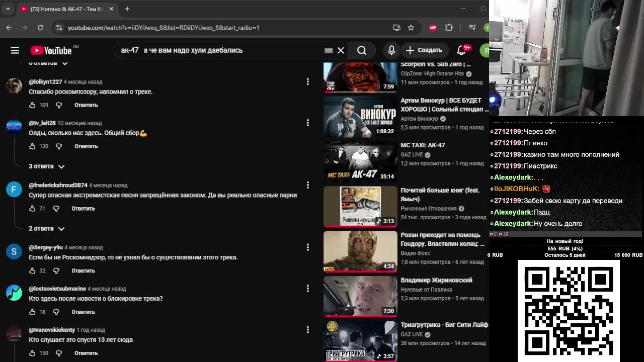Viewport: 644px width, 362px height.
Task: Open @tv_lait28 avatar
Action: point(14,127)
